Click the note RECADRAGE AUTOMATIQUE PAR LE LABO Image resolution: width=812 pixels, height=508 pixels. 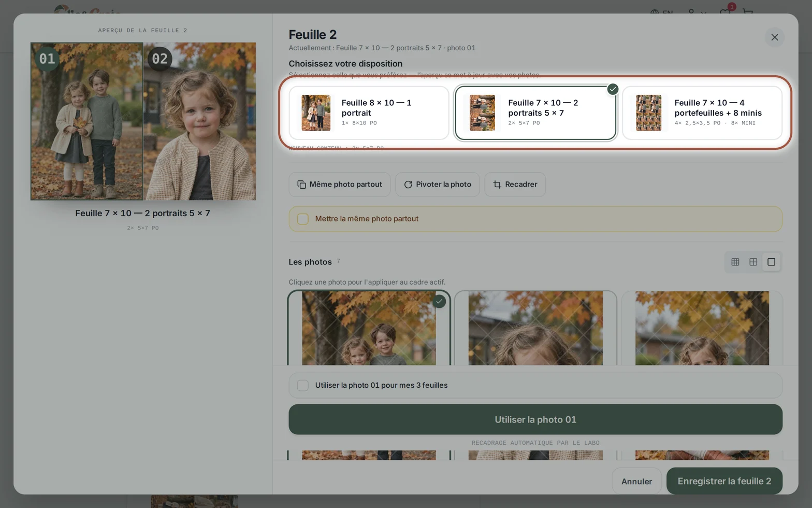pos(535,443)
